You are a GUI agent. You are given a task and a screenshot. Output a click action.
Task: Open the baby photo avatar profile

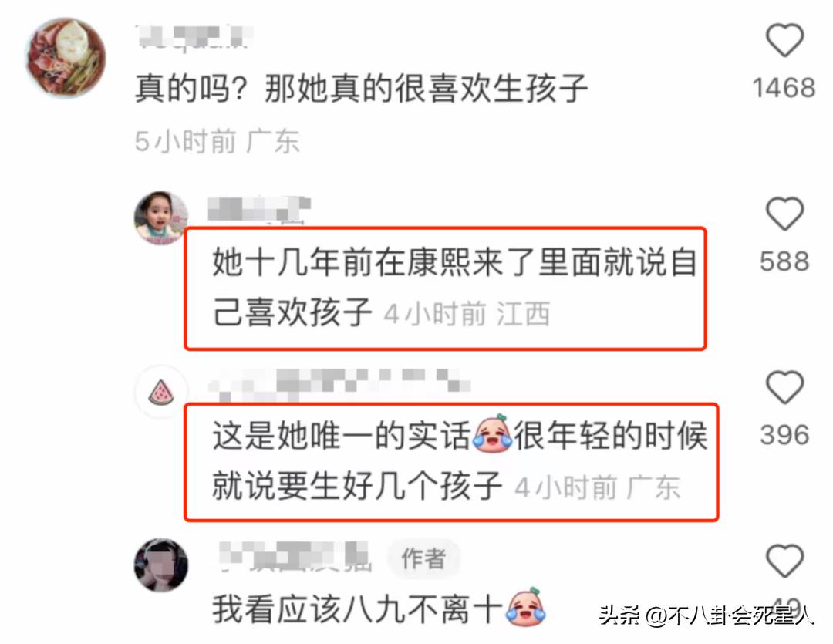[161, 217]
